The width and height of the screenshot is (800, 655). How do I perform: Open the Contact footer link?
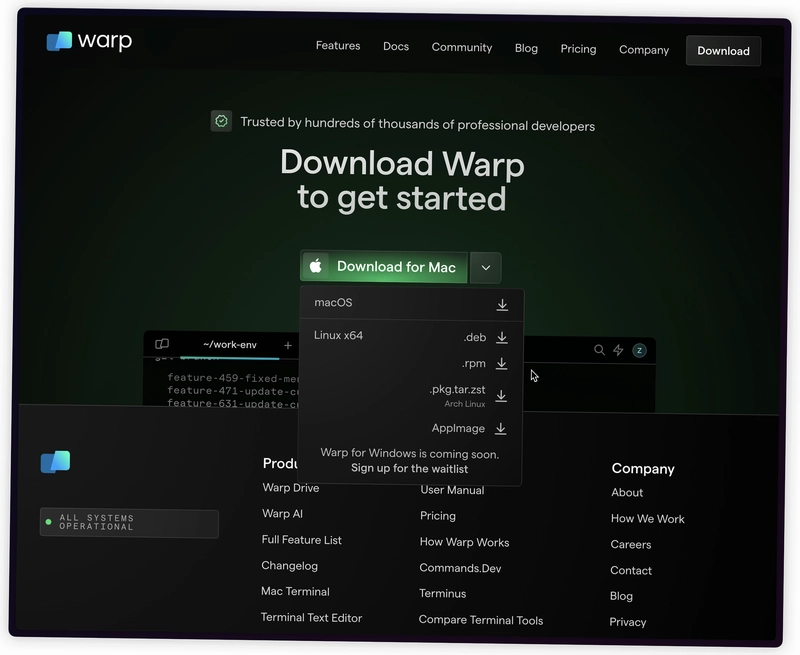631,571
